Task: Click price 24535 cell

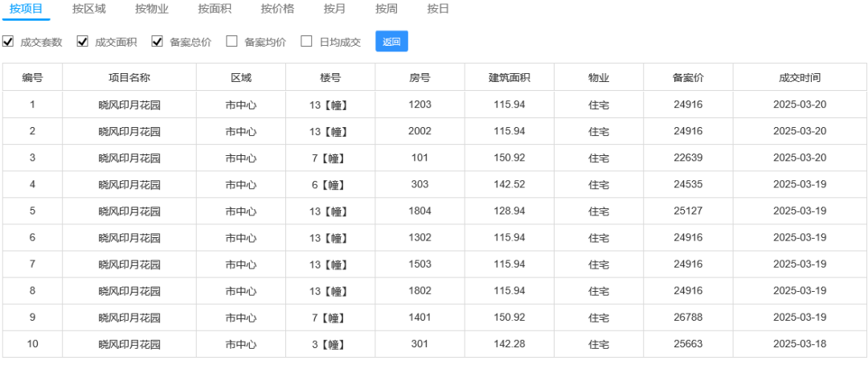Action: click(x=689, y=184)
